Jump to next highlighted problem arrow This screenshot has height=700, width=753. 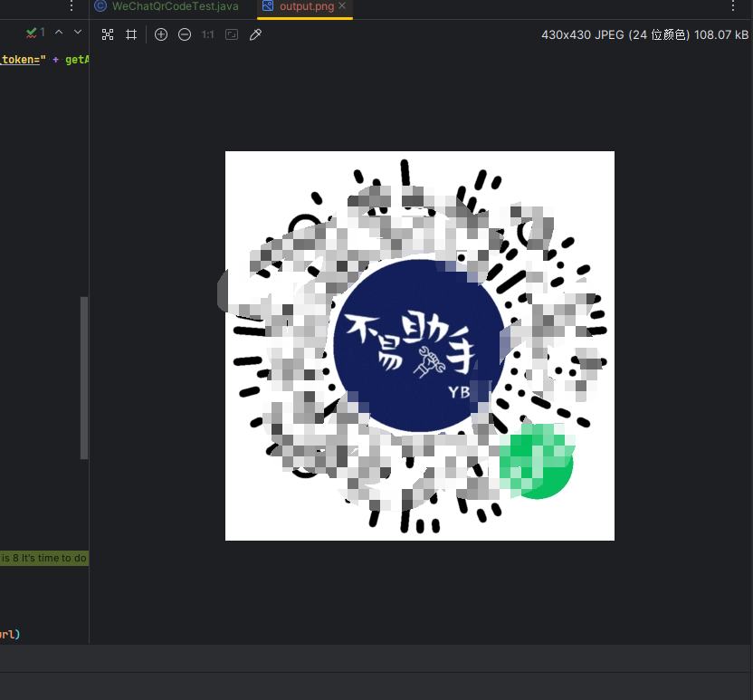pyautogui.click(x=78, y=32)
